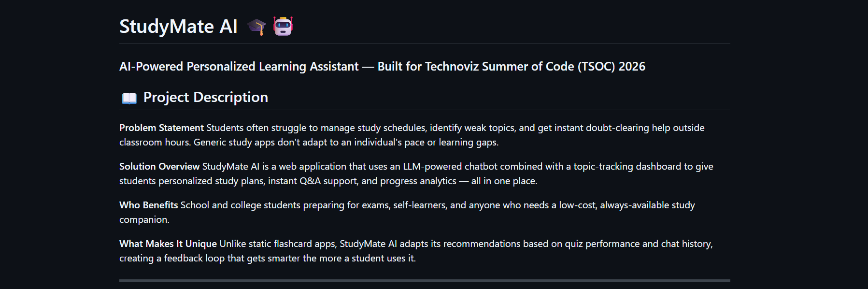Click the horizontal divider at page bottom

click(425, 280)
